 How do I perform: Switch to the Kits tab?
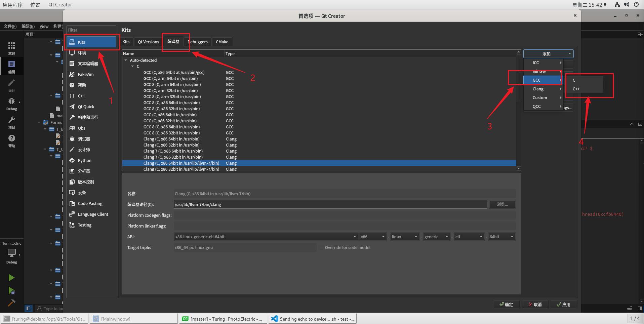pyautogui.click(x=126, y=42)
